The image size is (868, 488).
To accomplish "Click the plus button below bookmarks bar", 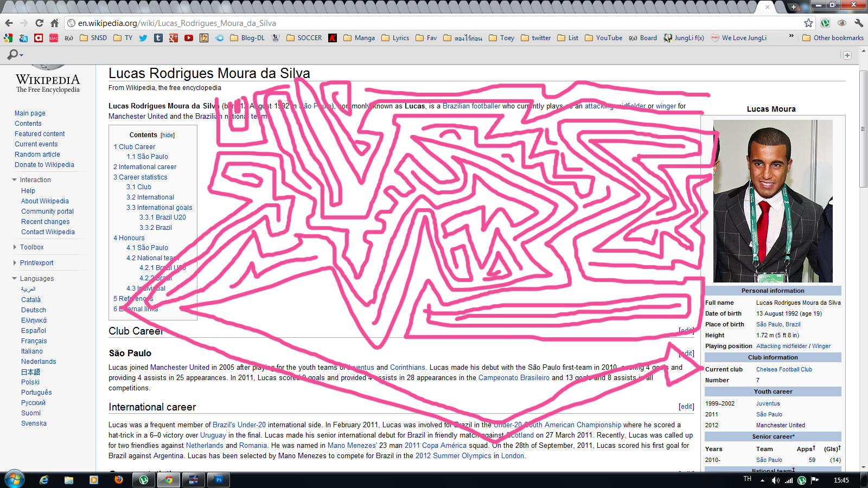I will point(847,55).
